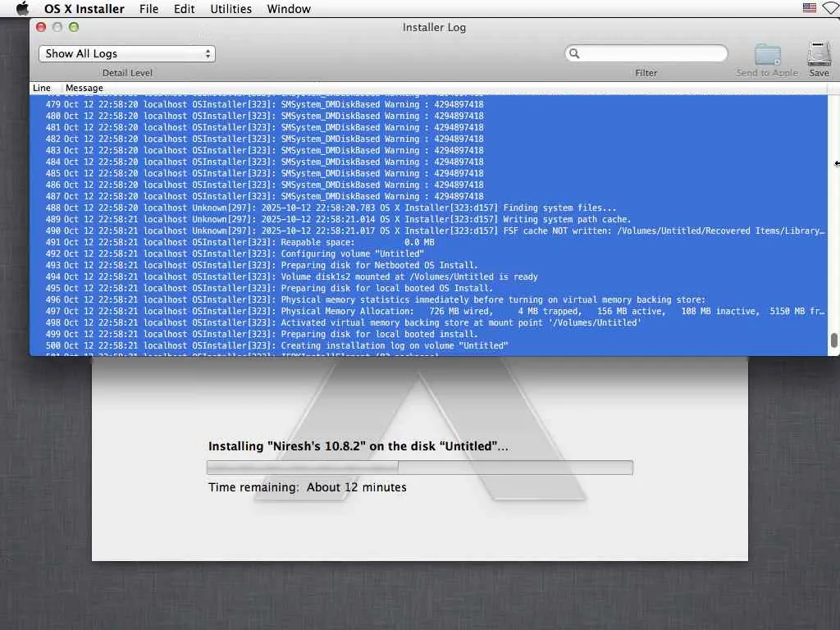Open the Apple menu
840x630 pixels.
pyautogui.click(x=22, y=8)
